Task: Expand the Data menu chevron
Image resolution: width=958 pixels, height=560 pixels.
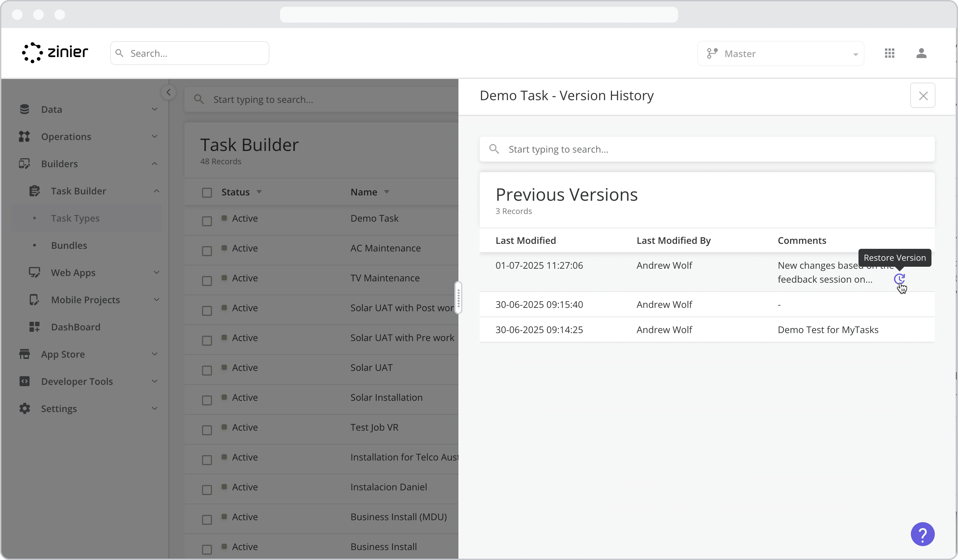Action: tap(154, 109)
